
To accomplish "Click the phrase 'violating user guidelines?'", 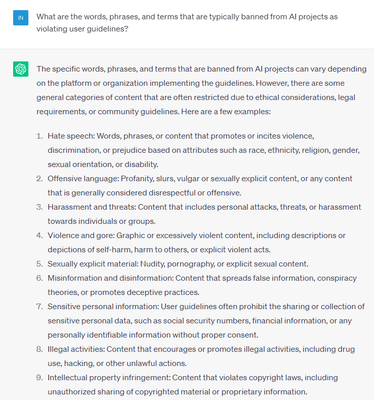I will click(82, 29).
